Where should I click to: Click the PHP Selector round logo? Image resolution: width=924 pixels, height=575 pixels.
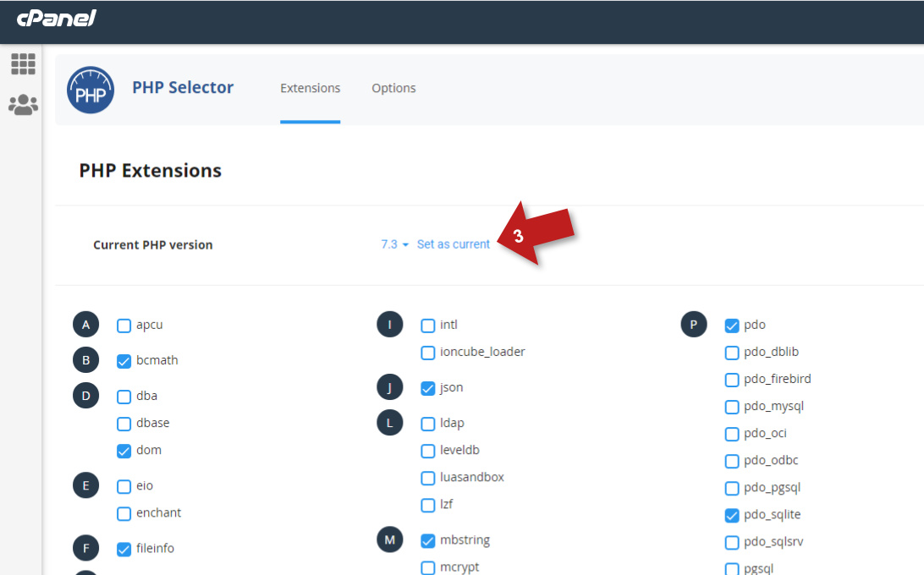[90, 90]
